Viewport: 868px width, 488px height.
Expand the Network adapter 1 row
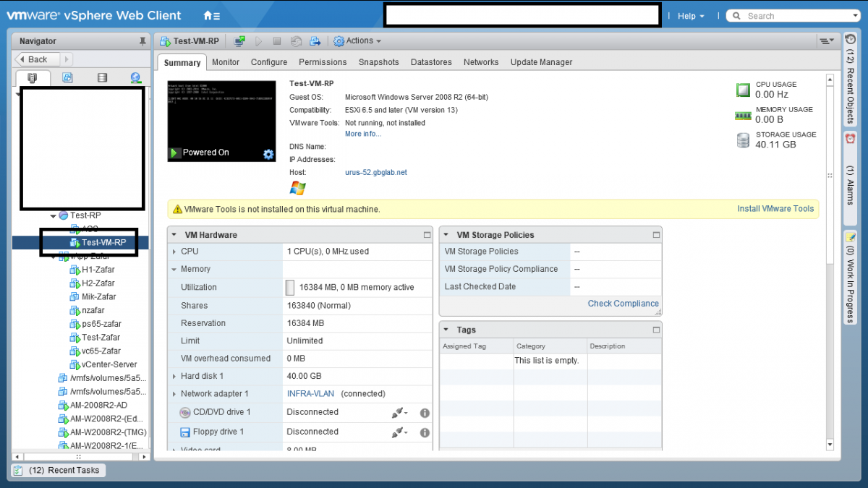coord(174,394)
